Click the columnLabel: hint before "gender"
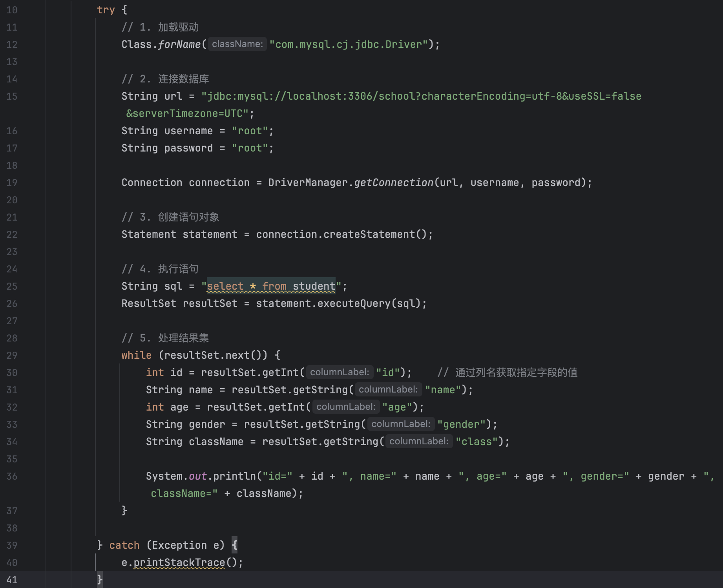723x588 pixels. point(400,424)
